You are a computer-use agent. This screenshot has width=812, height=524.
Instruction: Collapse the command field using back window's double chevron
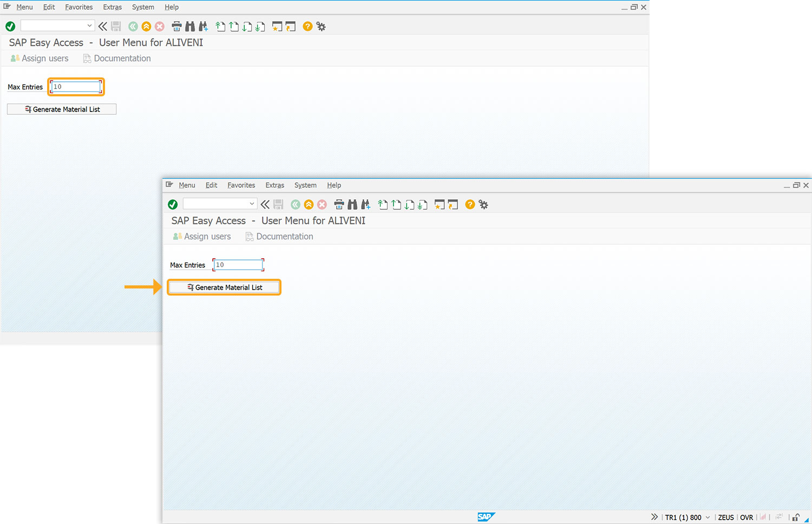(102, 27)
